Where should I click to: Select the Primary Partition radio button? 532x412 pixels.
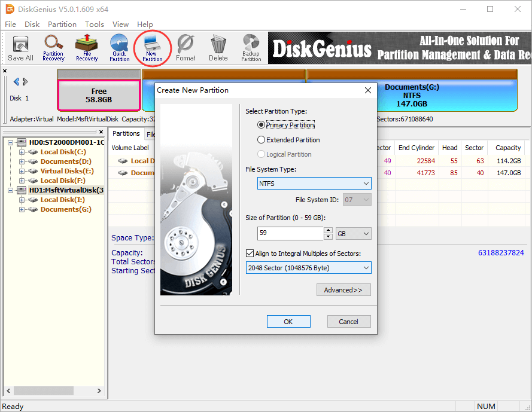261,125
